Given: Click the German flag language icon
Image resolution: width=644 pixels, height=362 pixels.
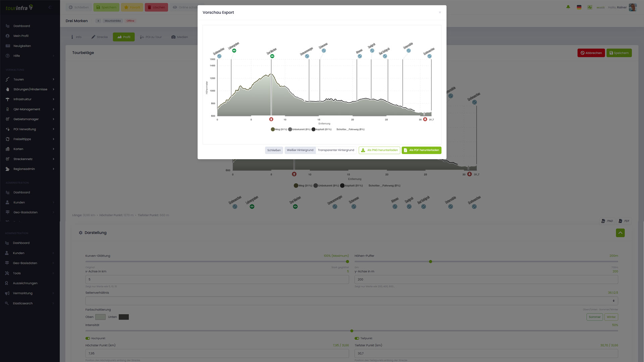Looking at the screenshot, I should coord(579,7).
